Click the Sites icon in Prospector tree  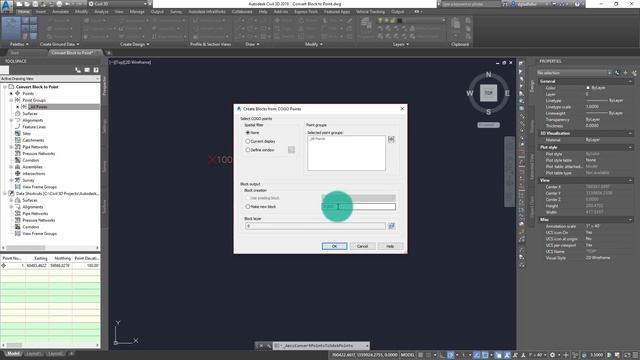tap(18, 133)
